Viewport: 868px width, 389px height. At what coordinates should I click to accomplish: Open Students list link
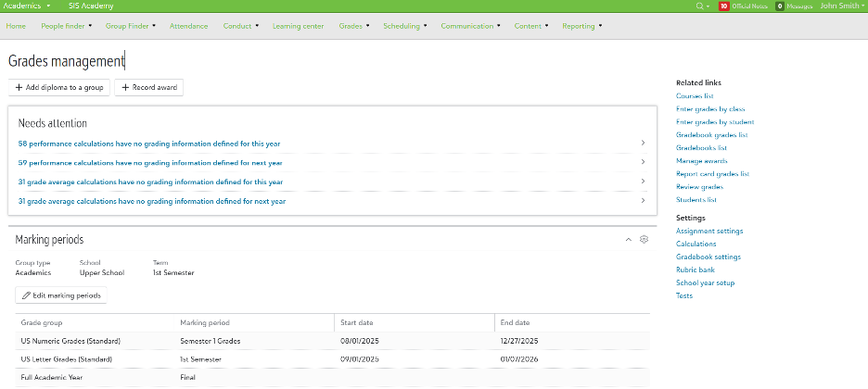(696, 199)
